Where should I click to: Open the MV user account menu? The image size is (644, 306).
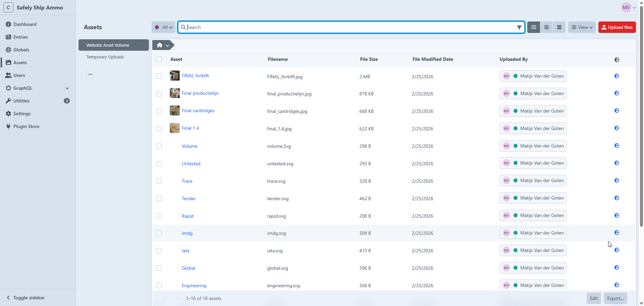(629, 7)
